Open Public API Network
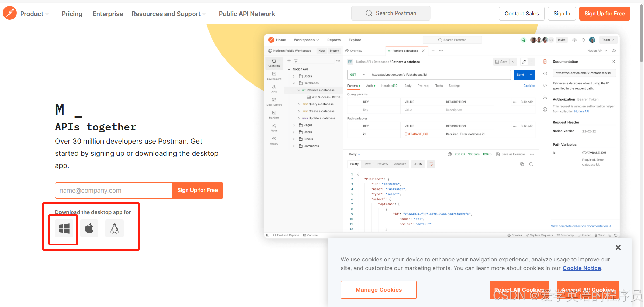644x307 pixels. coord(247,14)
